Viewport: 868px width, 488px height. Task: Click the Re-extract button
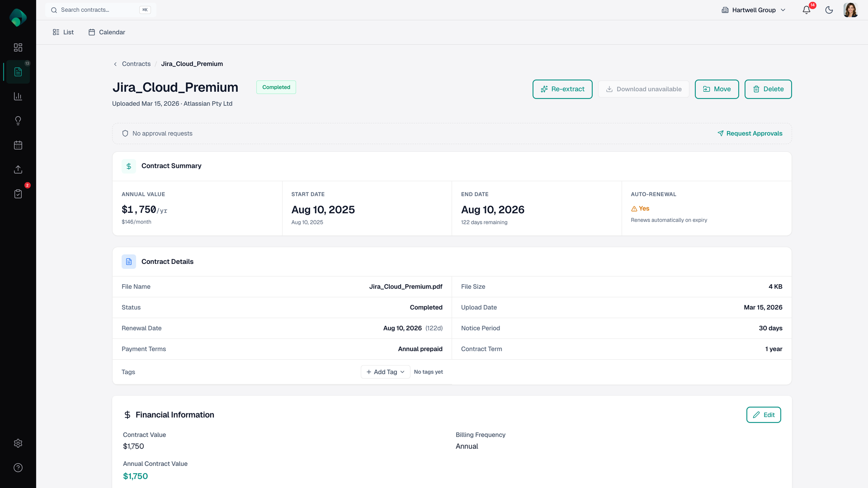(562, 89)
